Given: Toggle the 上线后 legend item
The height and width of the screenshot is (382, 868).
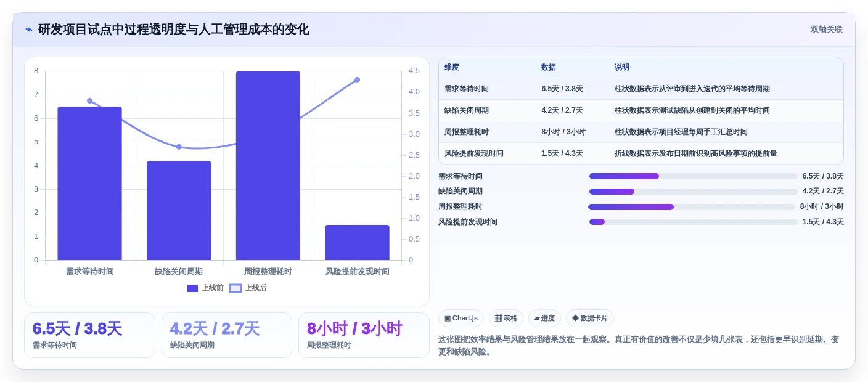Looking at the screenshot, I should 248,288.
